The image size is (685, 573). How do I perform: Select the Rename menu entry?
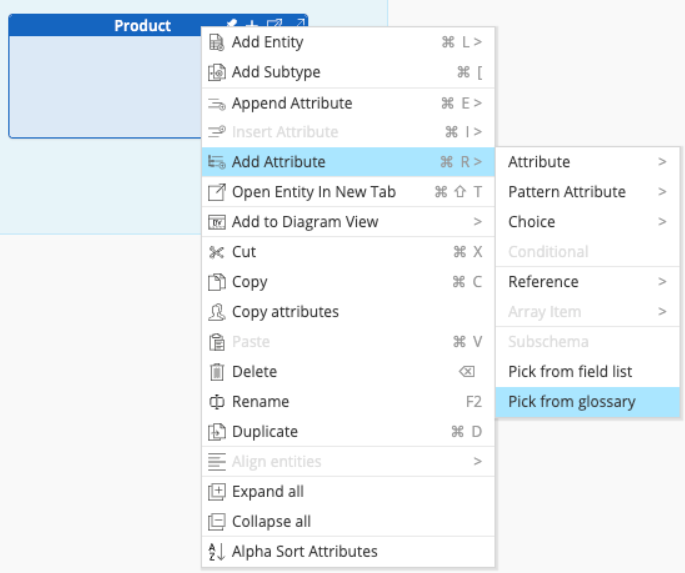click(x=260, y=402)
